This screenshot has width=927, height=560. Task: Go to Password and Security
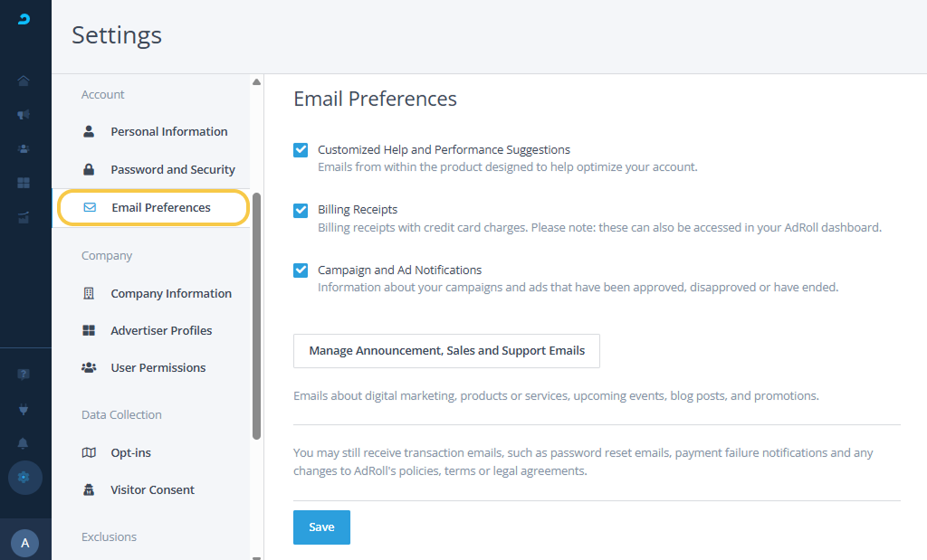(172, 169)
